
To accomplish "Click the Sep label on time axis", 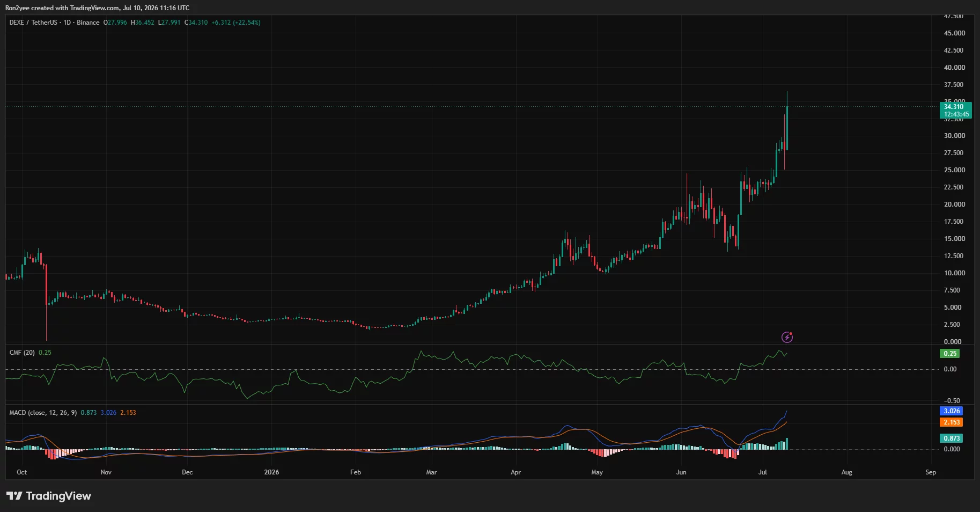I will pos(931,472).
